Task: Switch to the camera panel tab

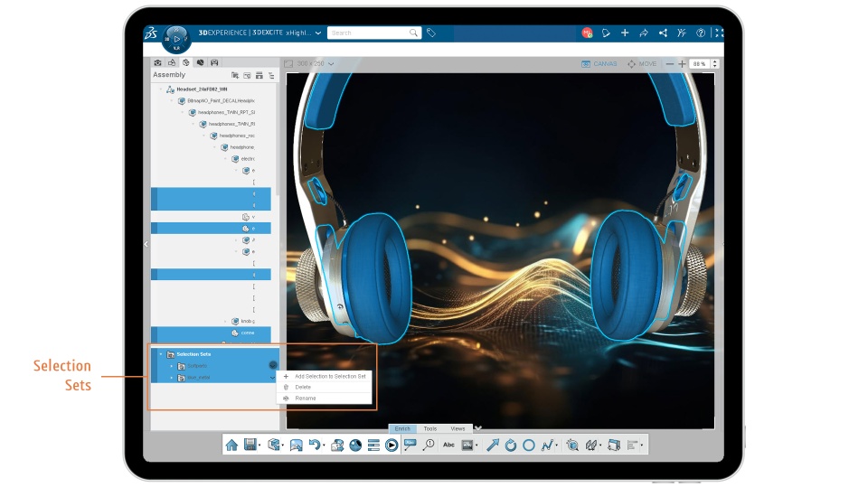Action: point(157,63)
